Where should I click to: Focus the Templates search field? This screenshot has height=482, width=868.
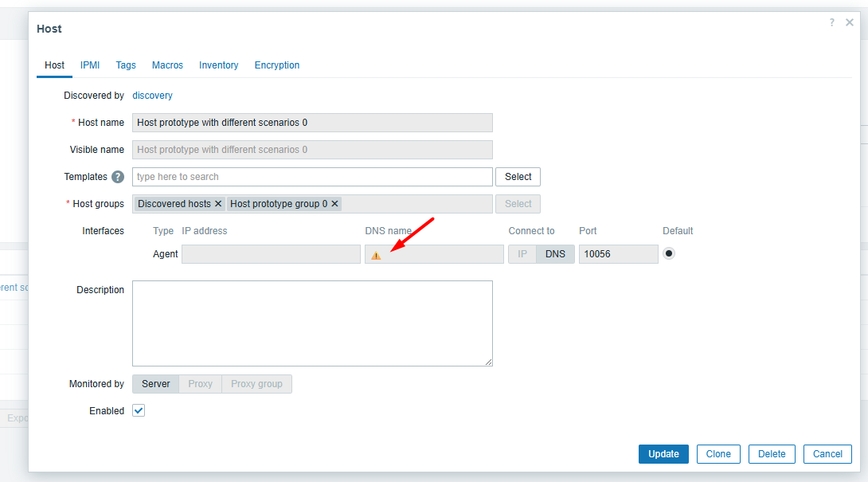click(312, 177)
